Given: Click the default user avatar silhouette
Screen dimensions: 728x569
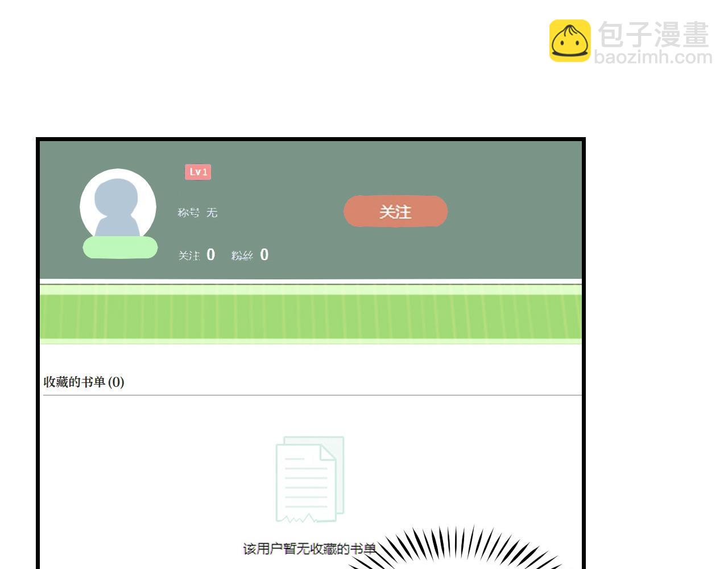Looking at the screenshot, I should pos(118,206).
